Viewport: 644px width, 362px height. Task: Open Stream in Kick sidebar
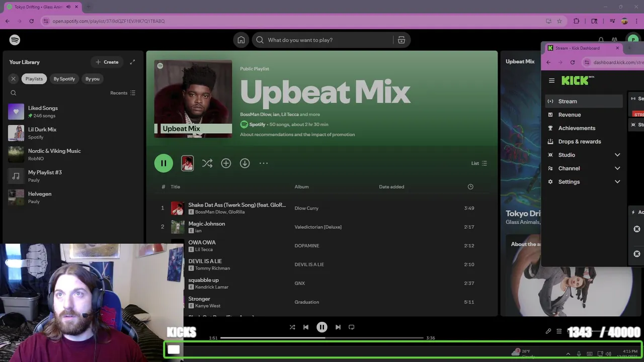tap(584, 101)
